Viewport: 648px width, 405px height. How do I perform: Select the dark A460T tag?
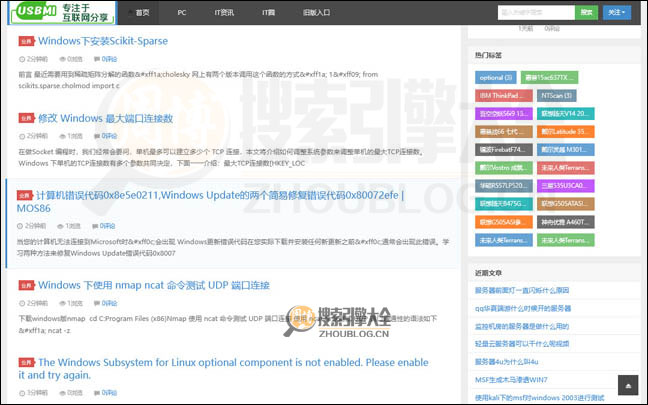[x=566, y=222]
